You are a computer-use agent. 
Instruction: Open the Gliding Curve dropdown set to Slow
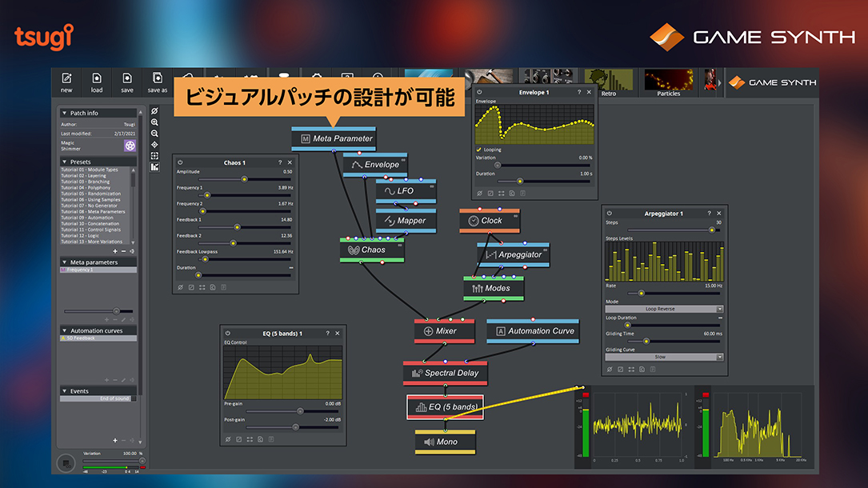(x=663, y=357)
